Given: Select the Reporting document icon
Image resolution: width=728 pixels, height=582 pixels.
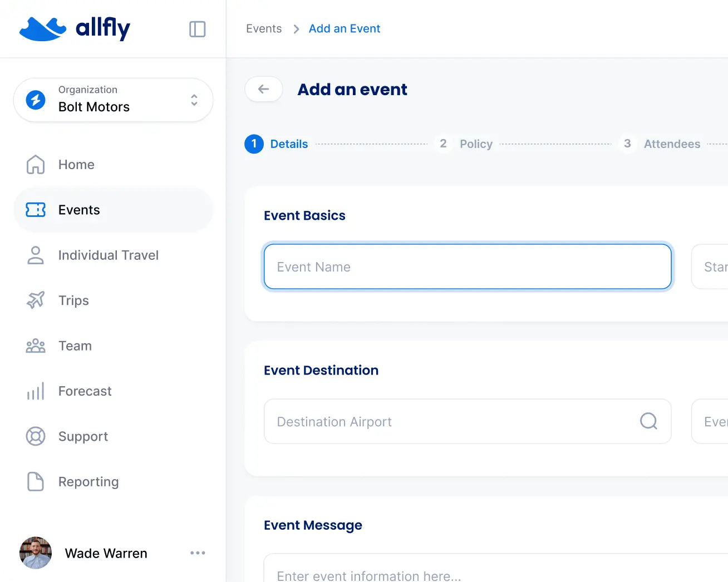Looking at the screenshot, I should coord(35,482).
